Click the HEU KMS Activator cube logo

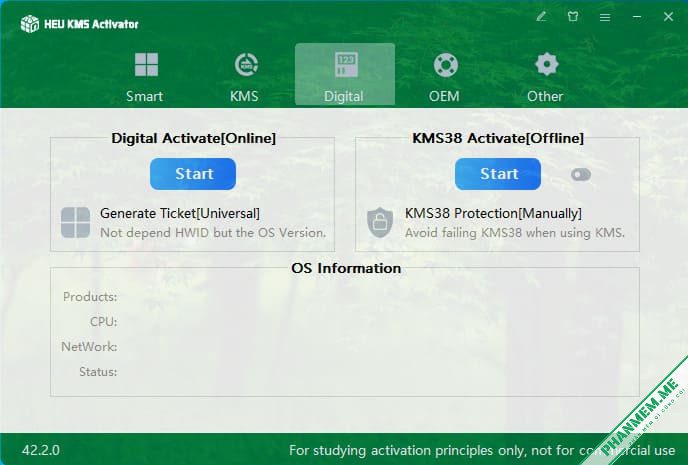pyautogui.click(x=30, y=24)
